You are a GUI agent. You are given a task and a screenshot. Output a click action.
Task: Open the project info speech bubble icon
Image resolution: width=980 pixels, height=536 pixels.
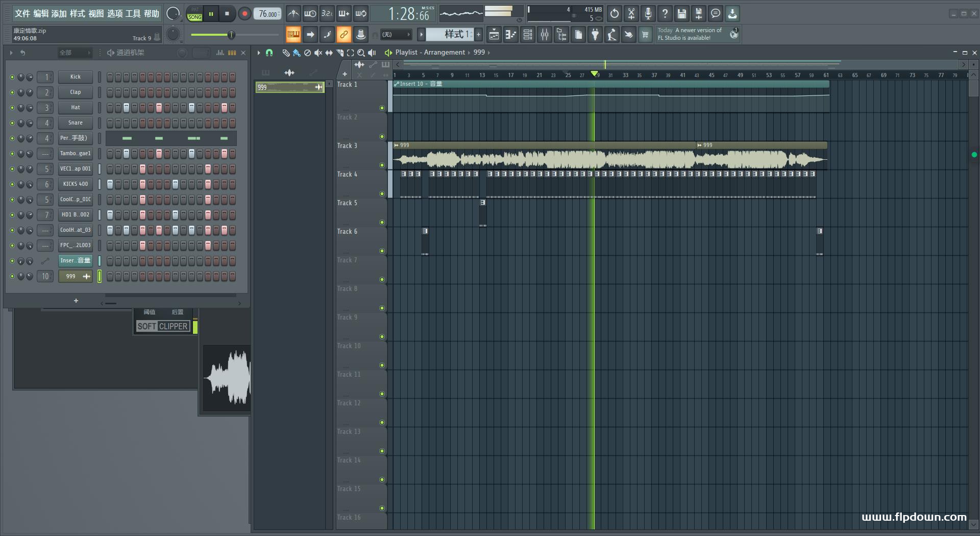(x=716, y=14)
